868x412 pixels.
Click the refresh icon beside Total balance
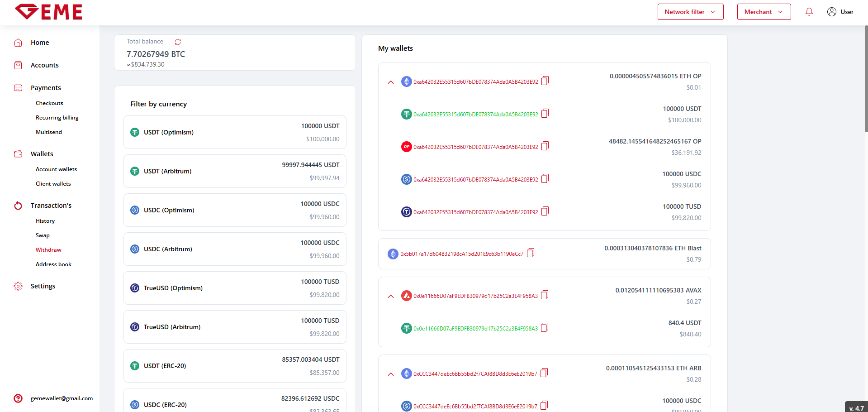tap(178, 42)
